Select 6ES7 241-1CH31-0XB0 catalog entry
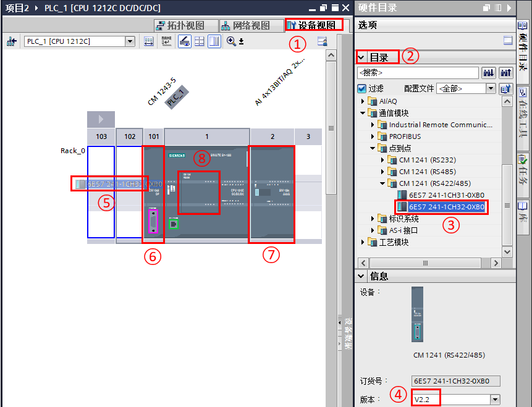This screenshot has height=407, width=532. [x=446, y=195]
